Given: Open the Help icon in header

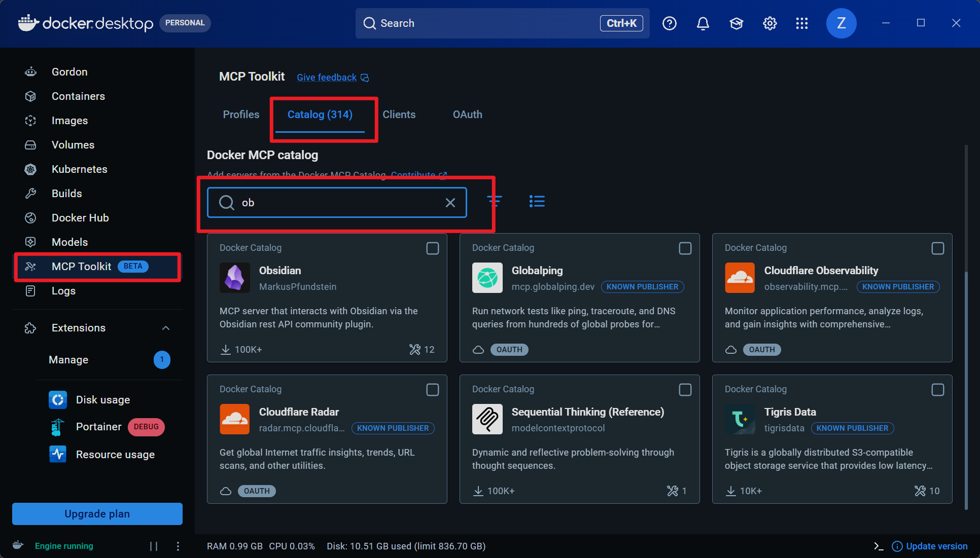Looking at the screenshot, I should coord(670,23).
